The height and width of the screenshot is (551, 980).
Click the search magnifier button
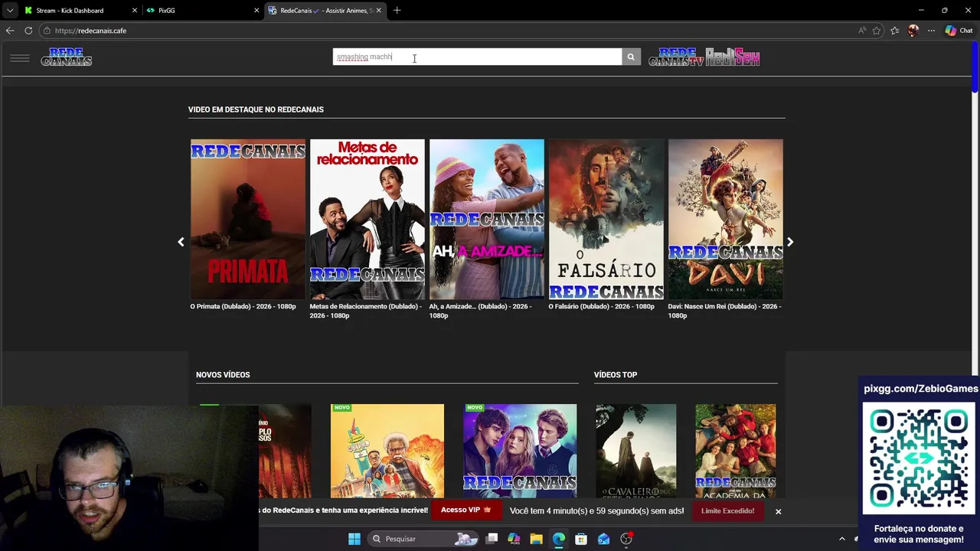click(x=631, y=57)
